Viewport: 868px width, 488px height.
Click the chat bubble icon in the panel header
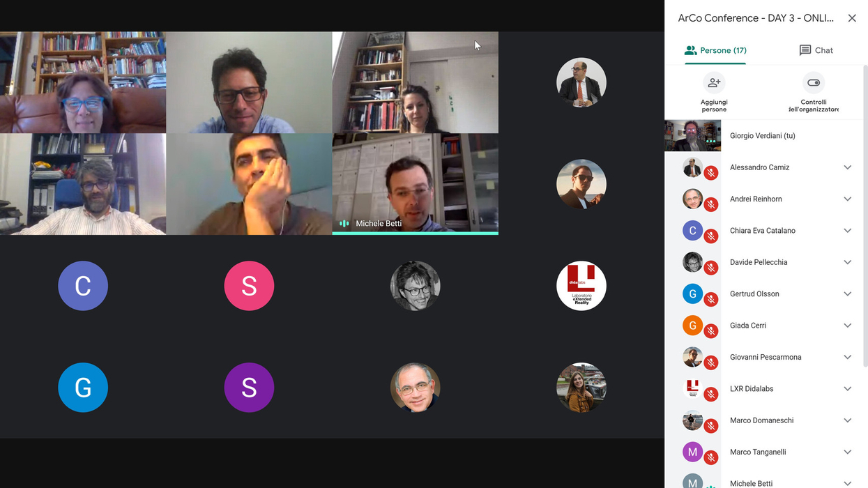[805, 50]
